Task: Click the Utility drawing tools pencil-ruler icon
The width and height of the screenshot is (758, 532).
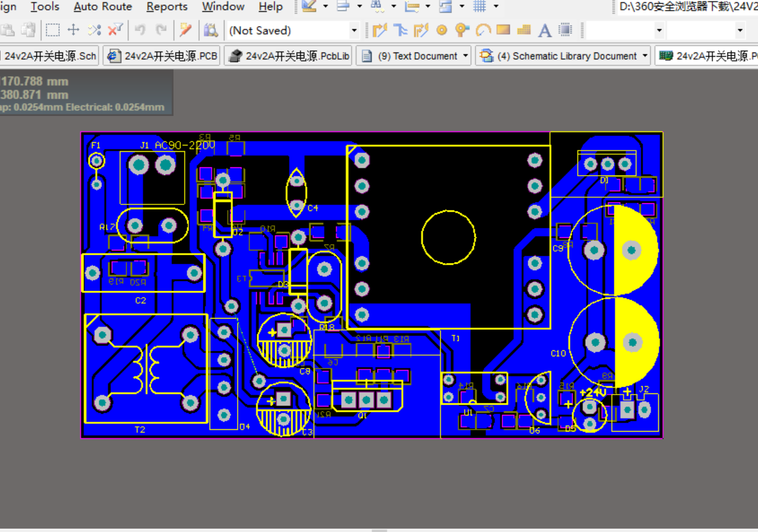Action: (x=309, y=7)
